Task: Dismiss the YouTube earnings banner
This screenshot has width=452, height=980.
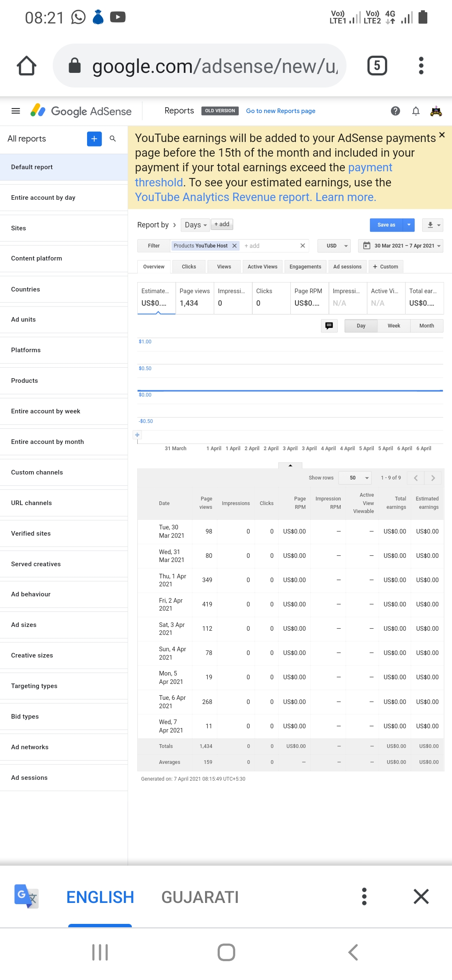Action: pos(442,135)
